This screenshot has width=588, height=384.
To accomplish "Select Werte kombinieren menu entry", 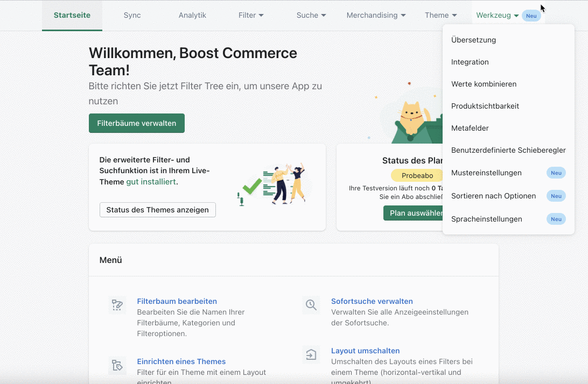I will (x=508, y=84).
